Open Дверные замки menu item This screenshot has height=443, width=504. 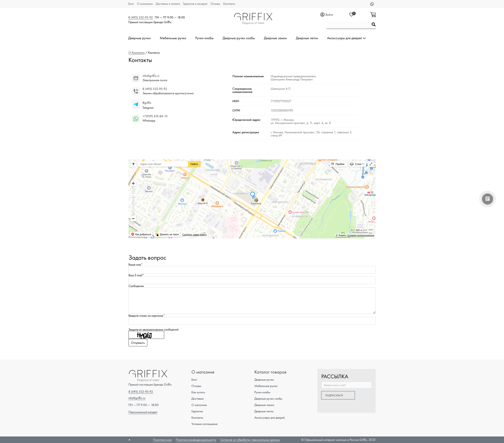pyautogui.click(x=275, y=38)
